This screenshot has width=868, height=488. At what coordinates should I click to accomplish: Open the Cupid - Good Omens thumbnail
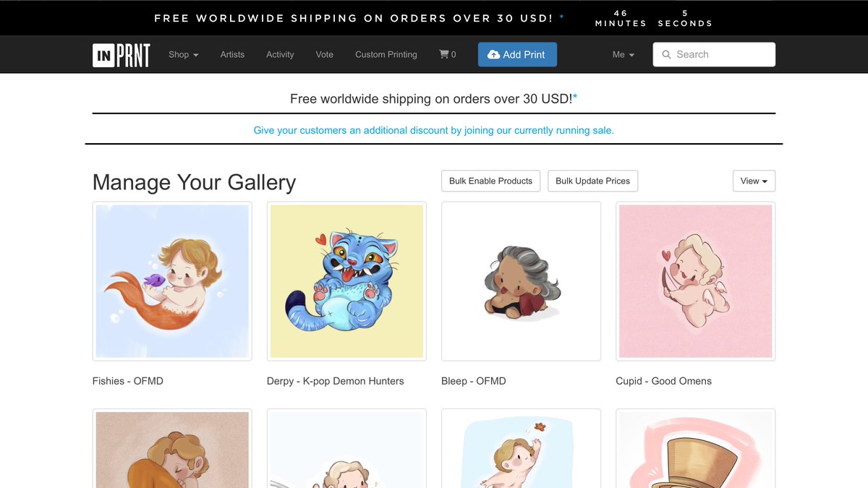(x=695, y=281)
